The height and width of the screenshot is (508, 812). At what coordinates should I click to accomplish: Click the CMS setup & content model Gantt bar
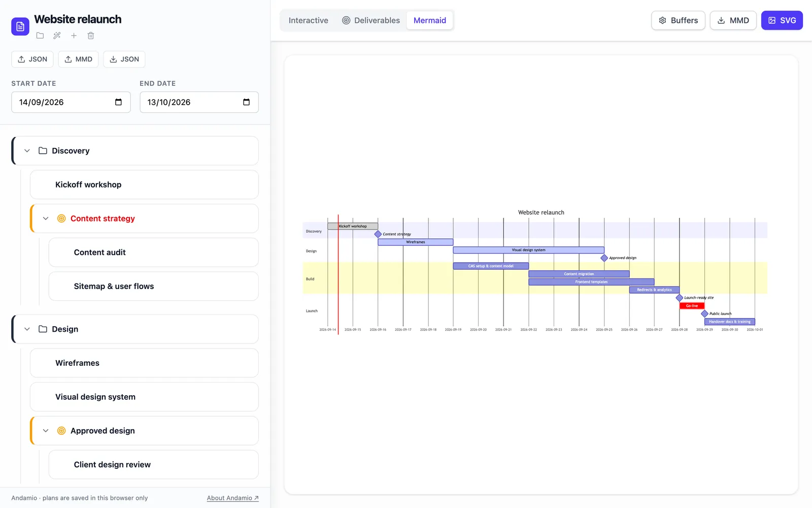(x=491, y=266)
